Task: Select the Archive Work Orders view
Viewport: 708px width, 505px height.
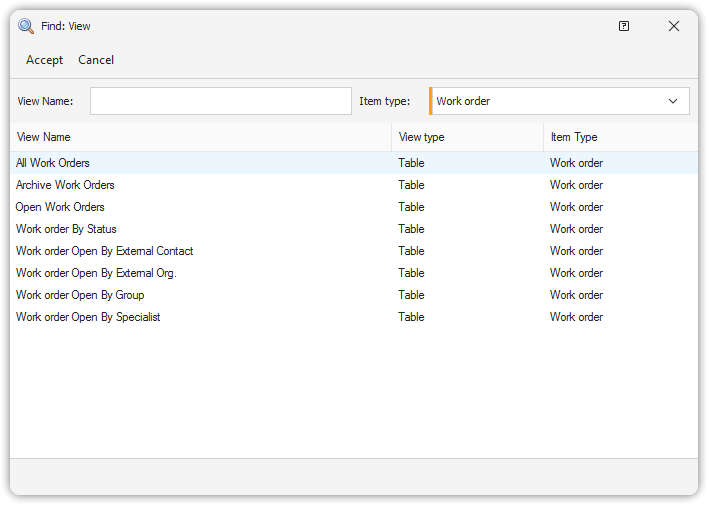Action: click(x=65, y=185)
